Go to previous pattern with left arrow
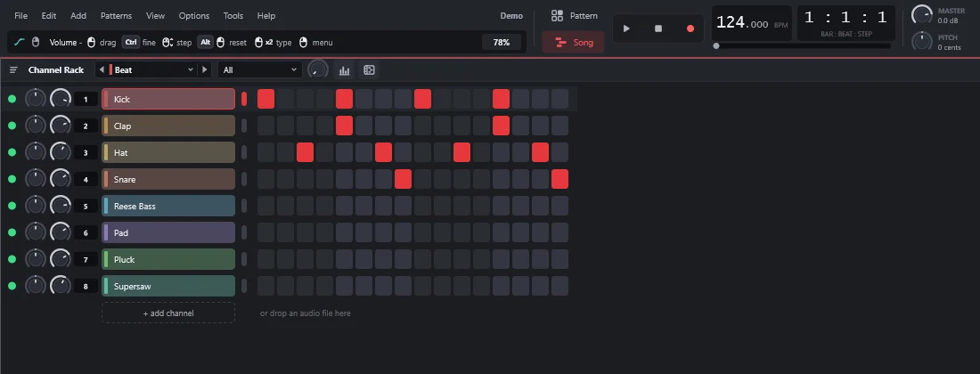Image resolution: width=980 pixels, height=374 pixels. click(x=102, y=70)
